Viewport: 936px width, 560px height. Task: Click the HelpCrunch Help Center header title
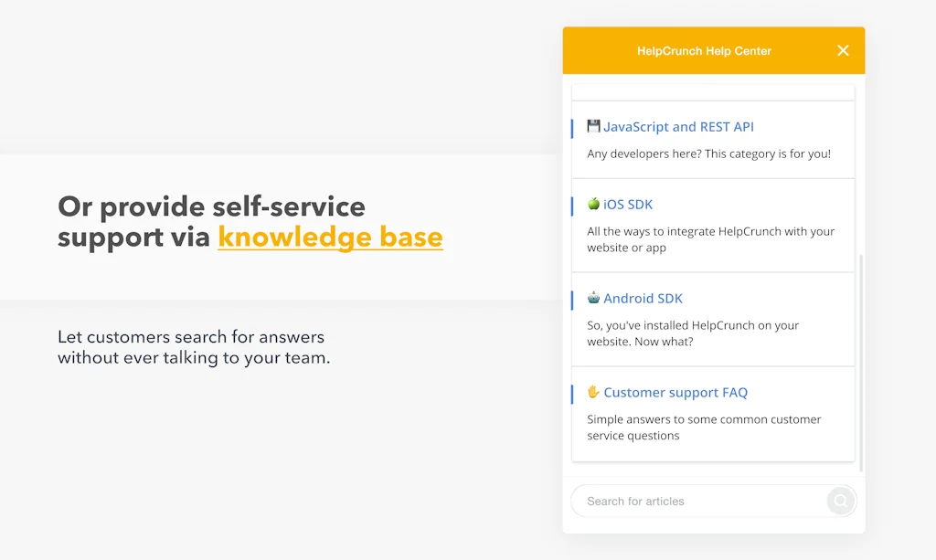click(x=704, y=51)
